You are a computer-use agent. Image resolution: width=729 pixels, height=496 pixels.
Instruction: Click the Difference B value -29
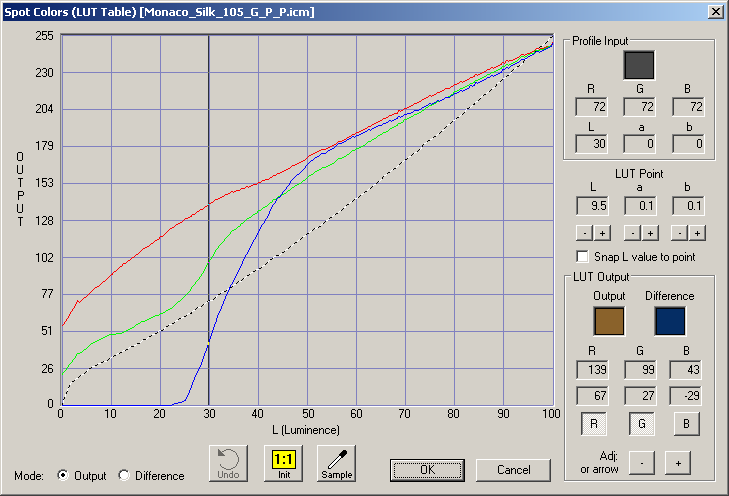[685, 396]
